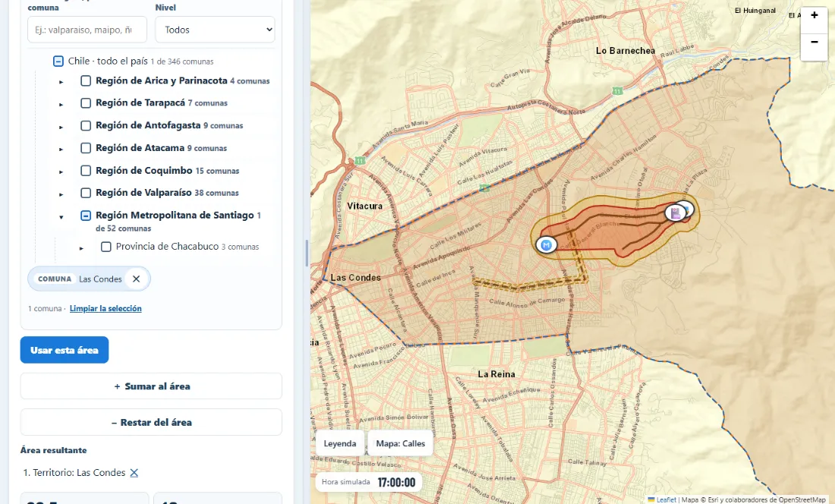Check Región de Coquimbo checkbox
835x504 pixels.
(86, 171)
